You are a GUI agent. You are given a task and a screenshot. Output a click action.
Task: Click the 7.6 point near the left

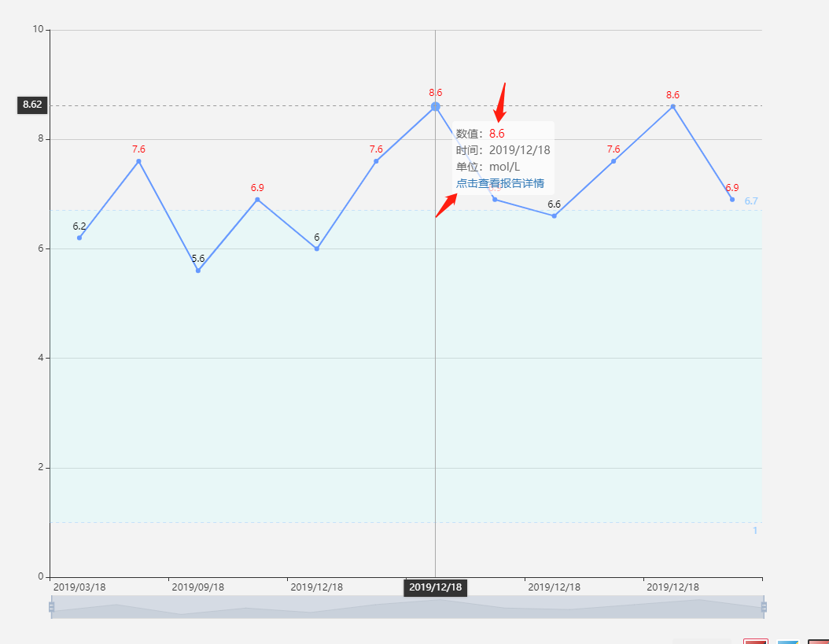pyautogui.click(x=140, y=160)
